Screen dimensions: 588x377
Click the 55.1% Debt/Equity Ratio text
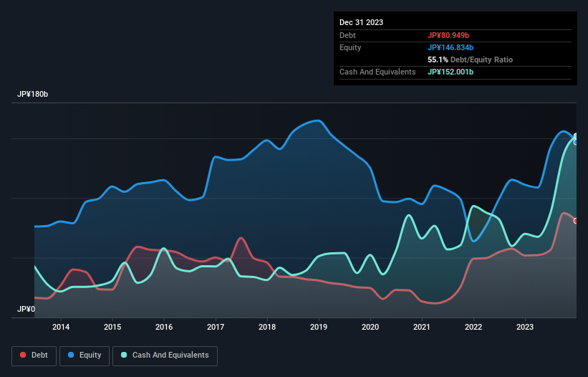(x=470, y=59)
